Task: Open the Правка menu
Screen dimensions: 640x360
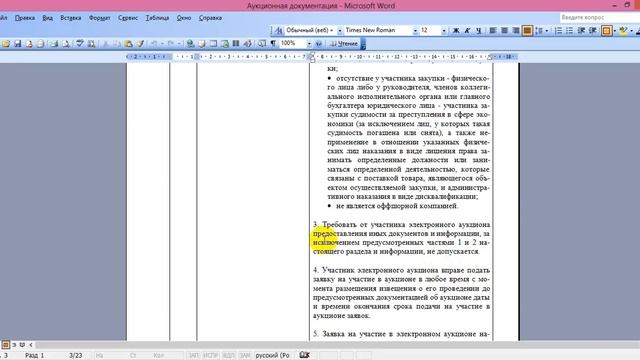Action: coord(25,18)
